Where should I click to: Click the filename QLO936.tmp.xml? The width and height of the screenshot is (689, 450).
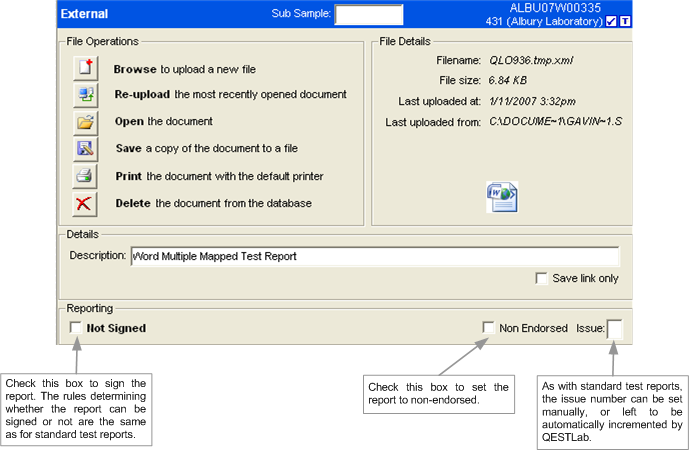pos(531,61)
